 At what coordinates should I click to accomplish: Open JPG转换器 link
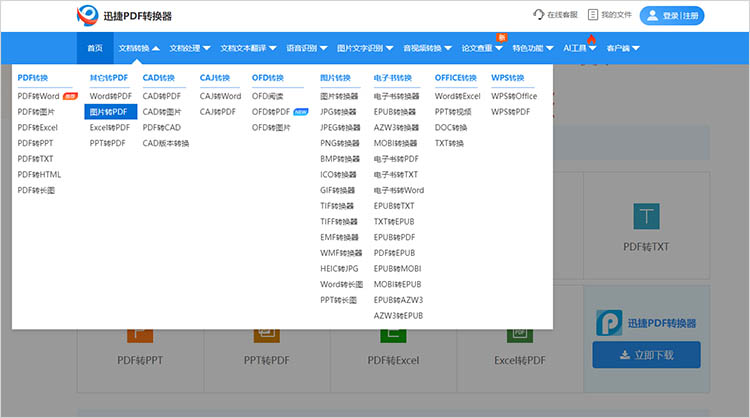click(x=338, y=112)
